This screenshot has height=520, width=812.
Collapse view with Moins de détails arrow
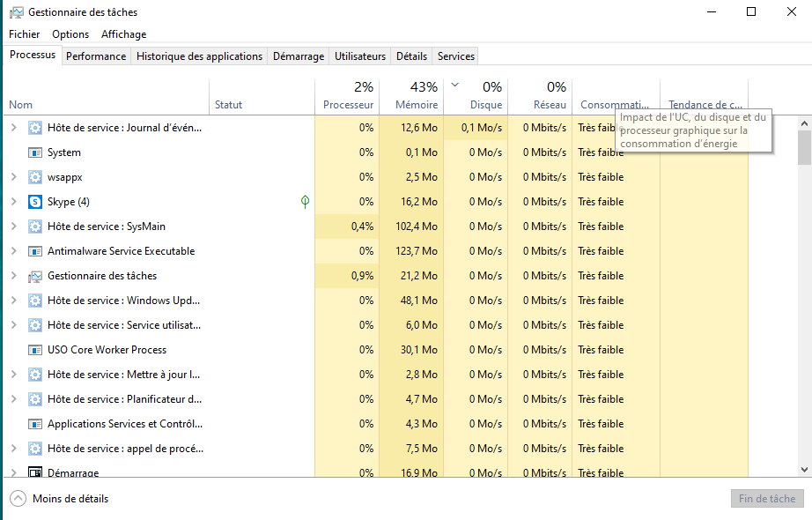click(18, 499)
